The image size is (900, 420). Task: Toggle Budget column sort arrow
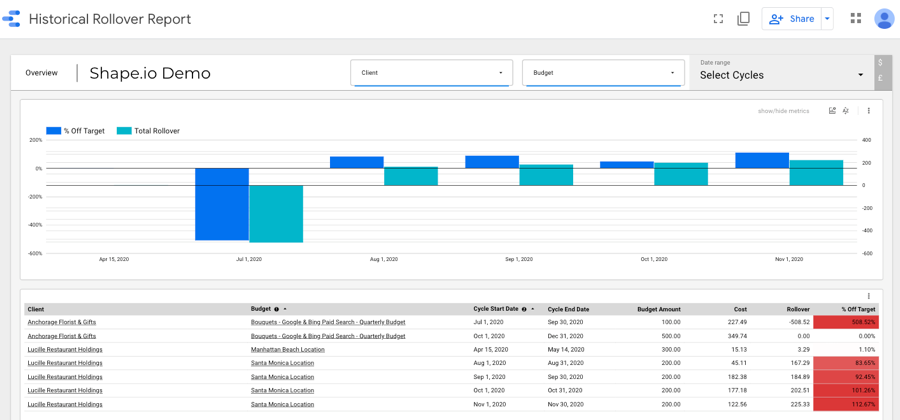pos(285,309)
